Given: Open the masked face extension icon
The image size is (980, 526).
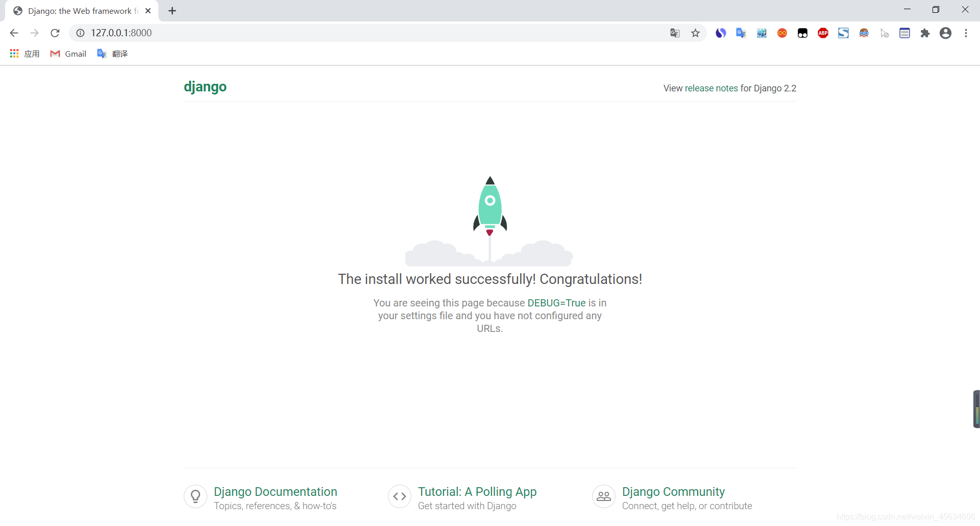Looking at the screenshot, I should pos(864,33).
